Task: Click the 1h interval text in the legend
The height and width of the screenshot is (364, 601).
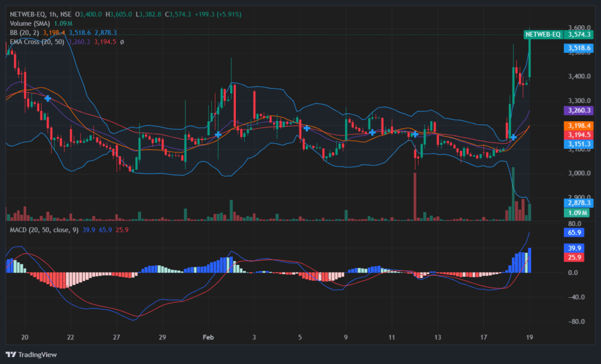Action: coord(53,14)
